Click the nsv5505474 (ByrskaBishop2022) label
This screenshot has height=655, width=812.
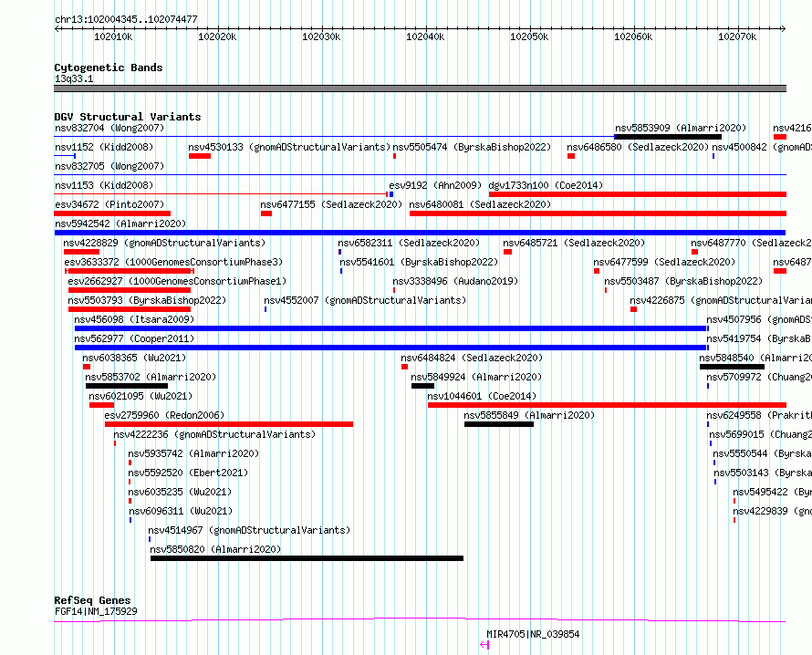point(472,147)
